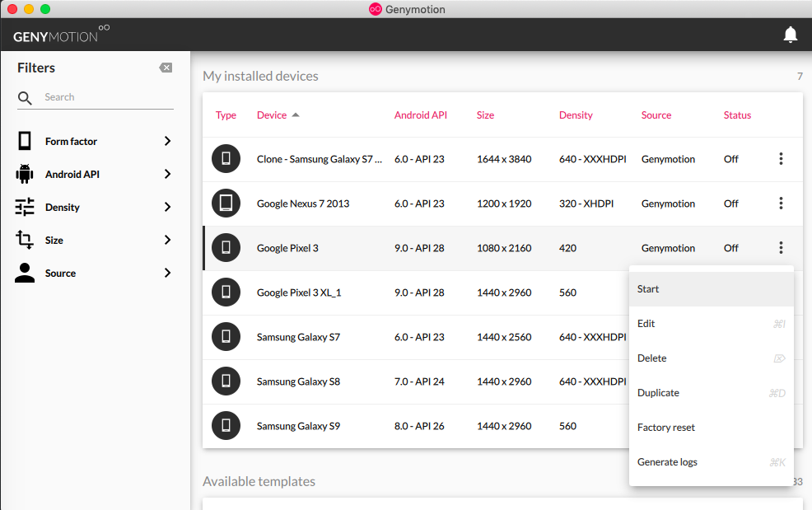Click the My installed devices heading
Image resolution: width=812 pixels, height=510 pixels.
click(260, 76)
